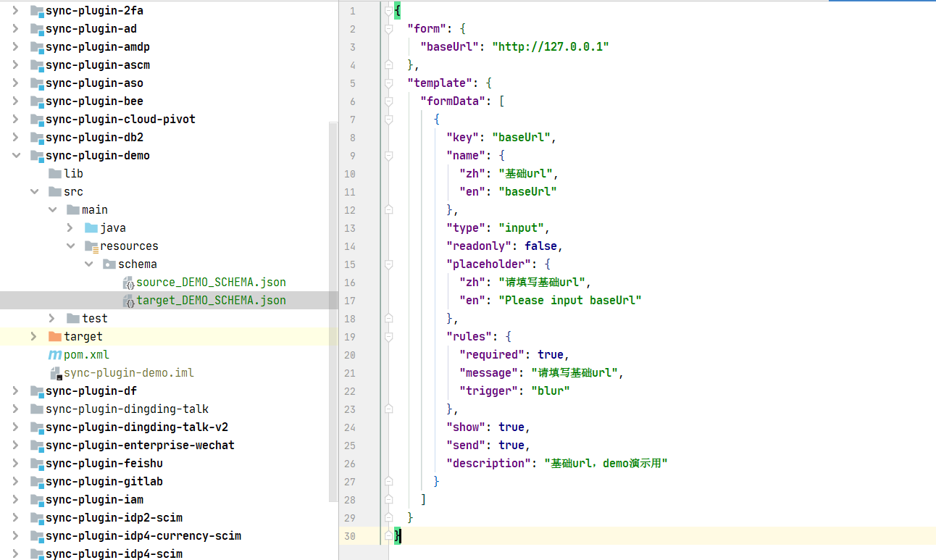This screenshot has width=936, height=560.
Task: Open sync-plugin-dingding-talk-v2 module entry
Action: [136, 427]
